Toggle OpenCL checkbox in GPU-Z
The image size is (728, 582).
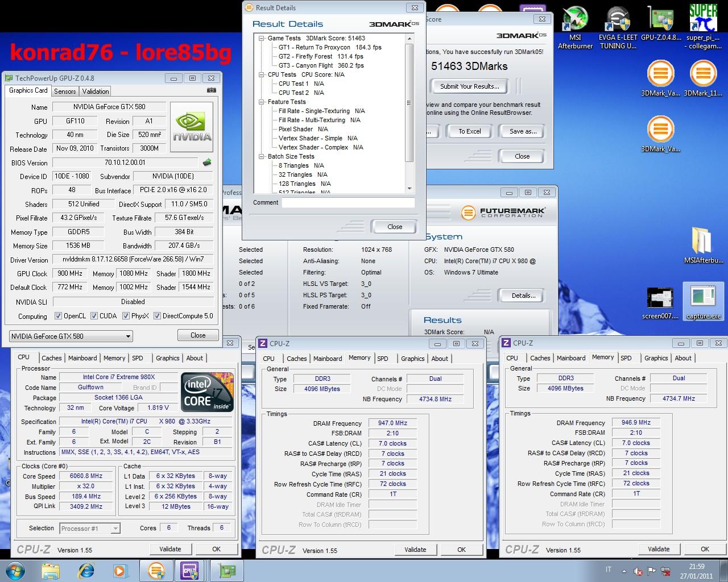click(x=58, y=316)
